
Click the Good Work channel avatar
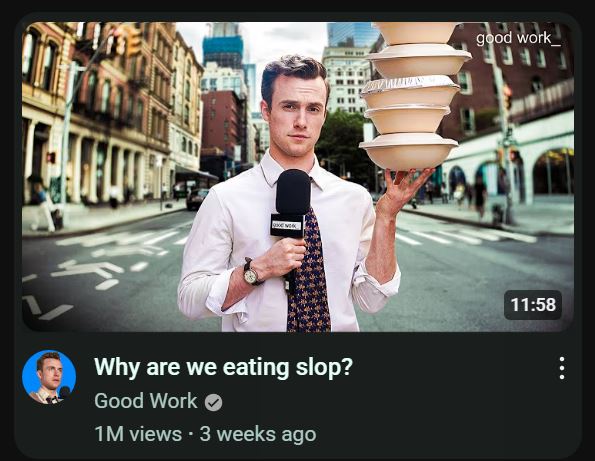49,377
